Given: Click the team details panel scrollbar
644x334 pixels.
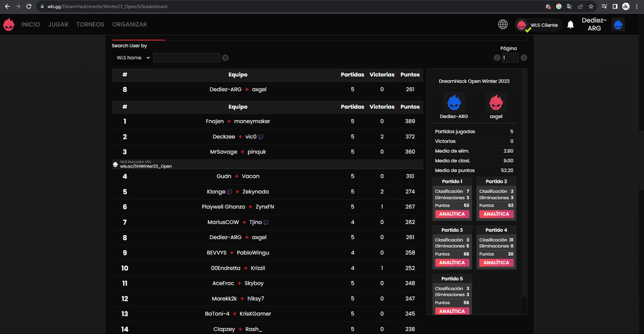Looking at the screenshot, I should click(x=524, y=182).
